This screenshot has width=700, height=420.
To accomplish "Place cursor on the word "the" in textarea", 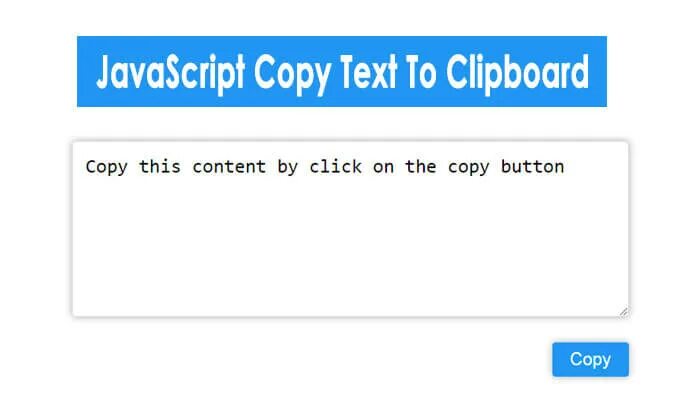I will pyautogui.click(x=420, y=167).
